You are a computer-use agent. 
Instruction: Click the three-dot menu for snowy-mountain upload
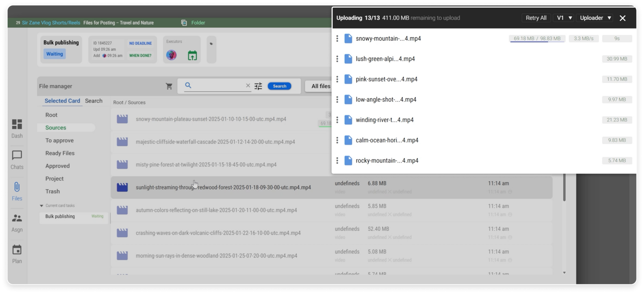pos(337,39)
